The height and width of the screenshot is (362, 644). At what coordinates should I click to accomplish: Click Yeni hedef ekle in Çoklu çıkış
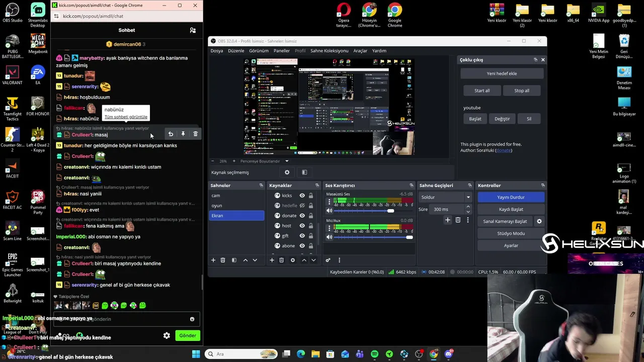click(x=502, y=73)
